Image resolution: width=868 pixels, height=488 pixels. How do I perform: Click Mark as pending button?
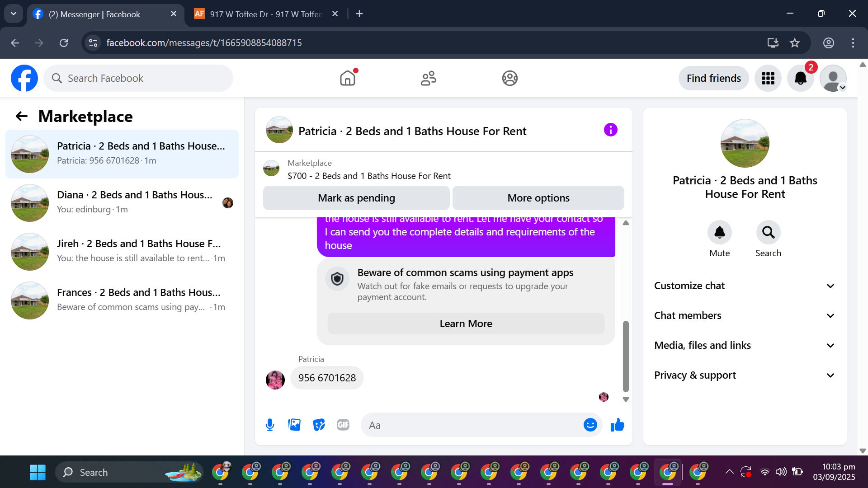(x=356, y=198)
